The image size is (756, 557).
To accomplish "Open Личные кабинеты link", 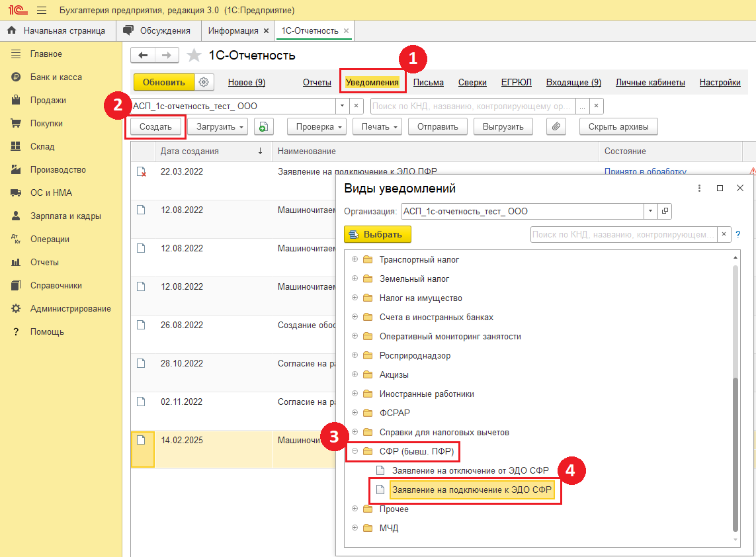I will (x=650, y=83).
